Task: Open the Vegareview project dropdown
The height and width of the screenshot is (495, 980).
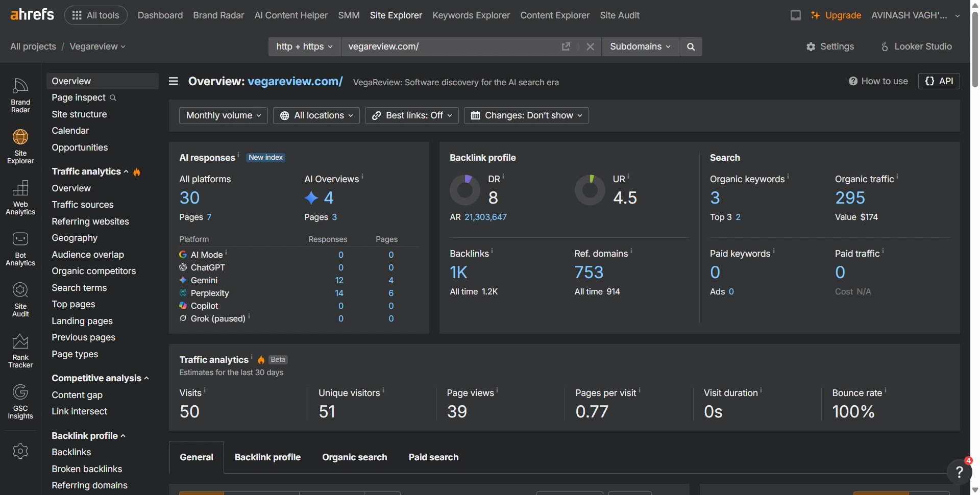Action: coord(97,46)
